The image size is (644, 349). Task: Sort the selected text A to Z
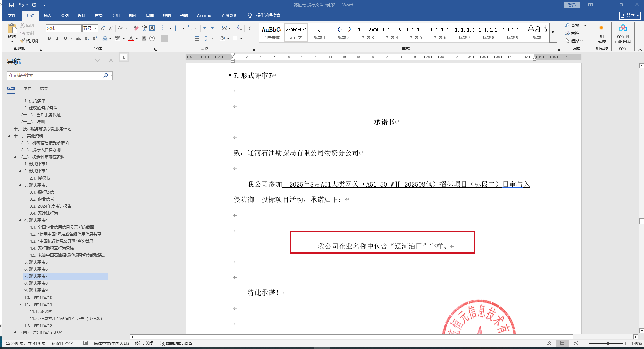pyautogui.click(x=239, y=28)
